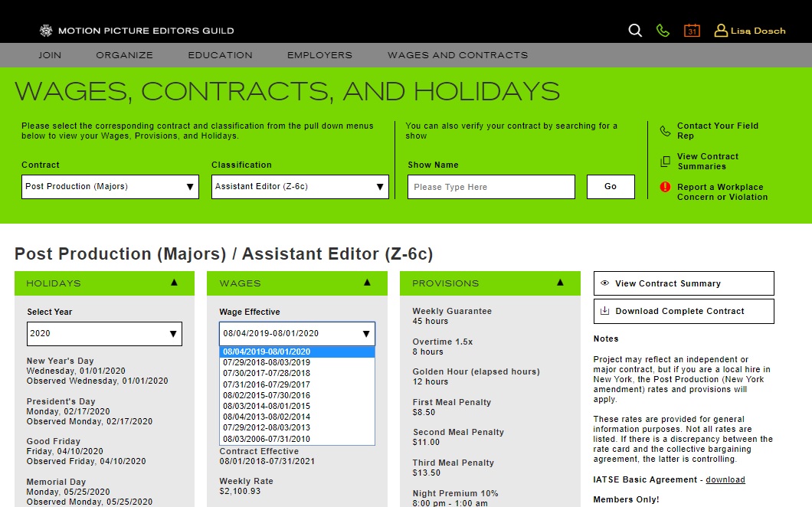Open the Employers navigation menu
This screenshot has width=812, height=507.
(x=319, y=55)
